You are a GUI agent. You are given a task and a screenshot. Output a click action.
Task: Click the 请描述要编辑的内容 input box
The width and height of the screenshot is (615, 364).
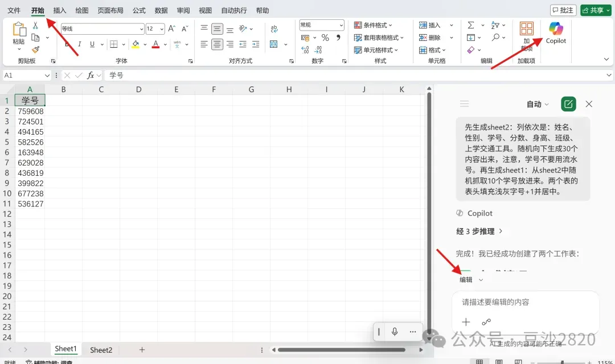tap(525, 302)
